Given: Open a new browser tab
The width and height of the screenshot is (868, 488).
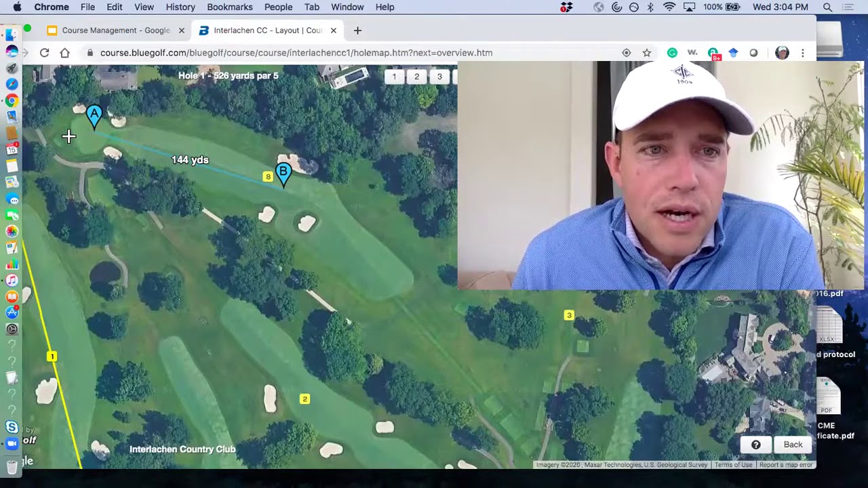Looking at the screenshot, I should 357,30.
